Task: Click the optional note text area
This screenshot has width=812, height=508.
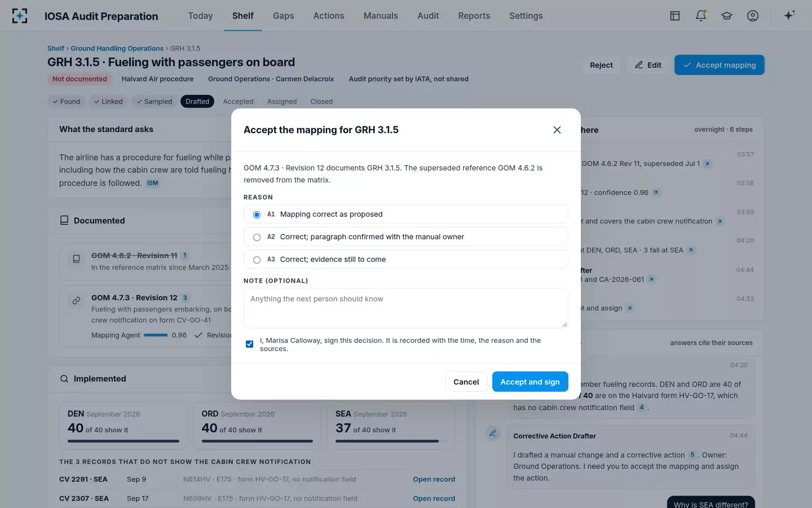Action: (x=406, y=308)
